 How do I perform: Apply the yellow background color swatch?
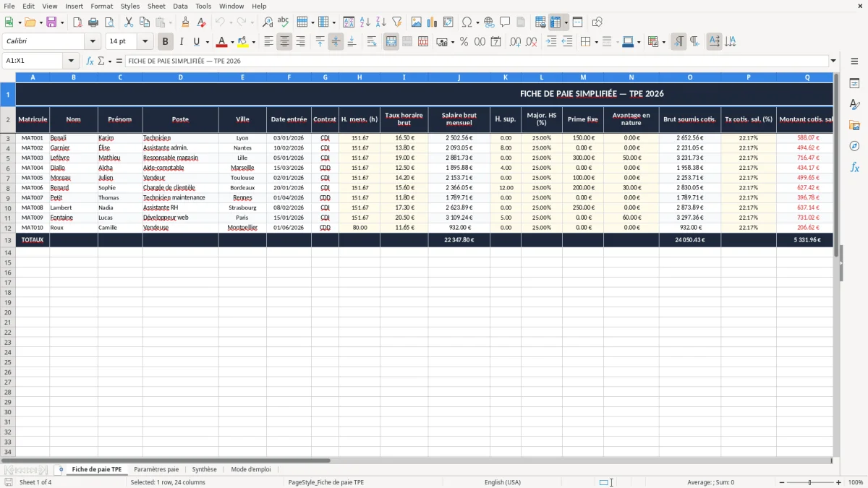pyautogui.click(x=242, y=42)
